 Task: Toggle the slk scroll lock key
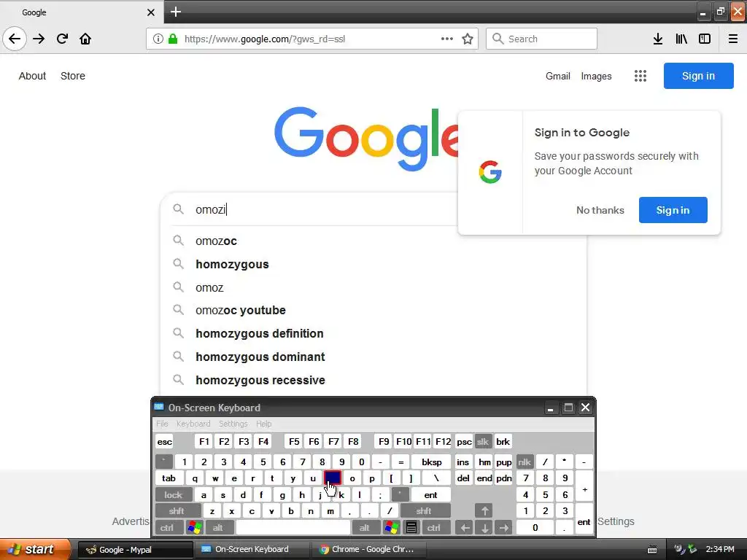coord(483,441)
